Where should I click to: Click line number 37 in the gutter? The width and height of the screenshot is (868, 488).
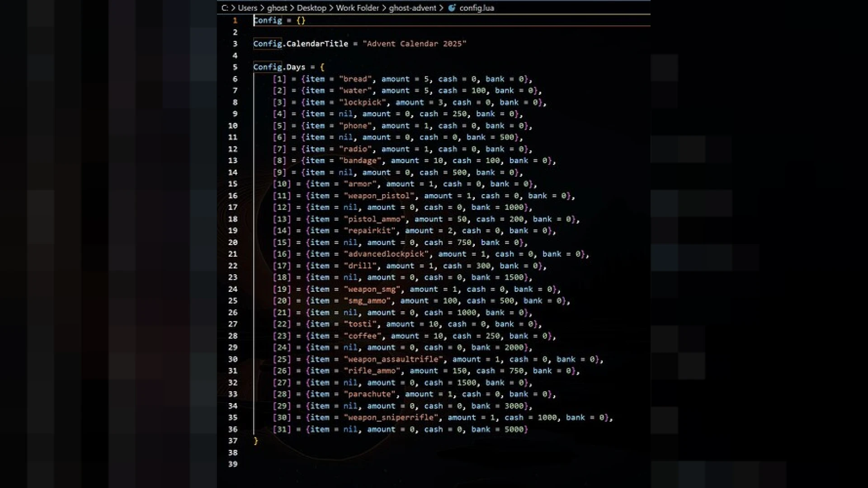(x=233, y=441)
